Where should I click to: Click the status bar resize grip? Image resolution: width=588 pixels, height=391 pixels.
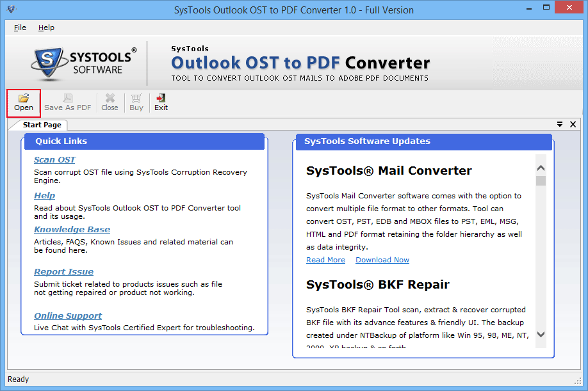[578, 381]
